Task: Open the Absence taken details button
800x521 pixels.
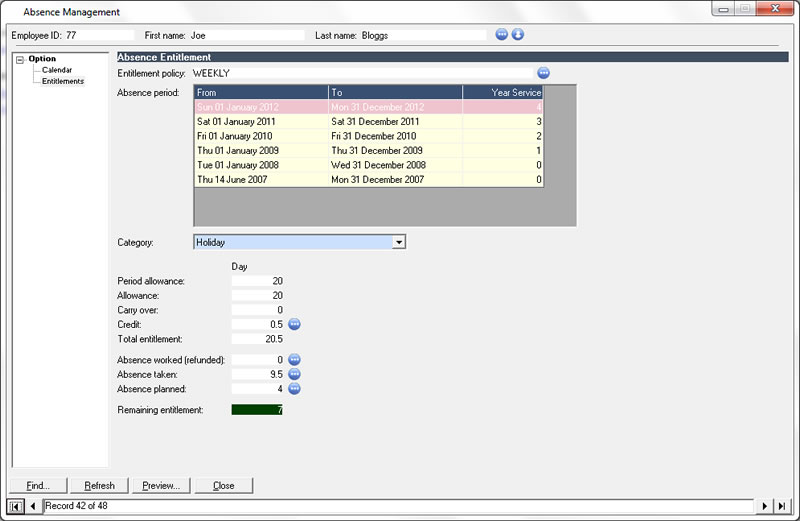Action: pos(295,374)
